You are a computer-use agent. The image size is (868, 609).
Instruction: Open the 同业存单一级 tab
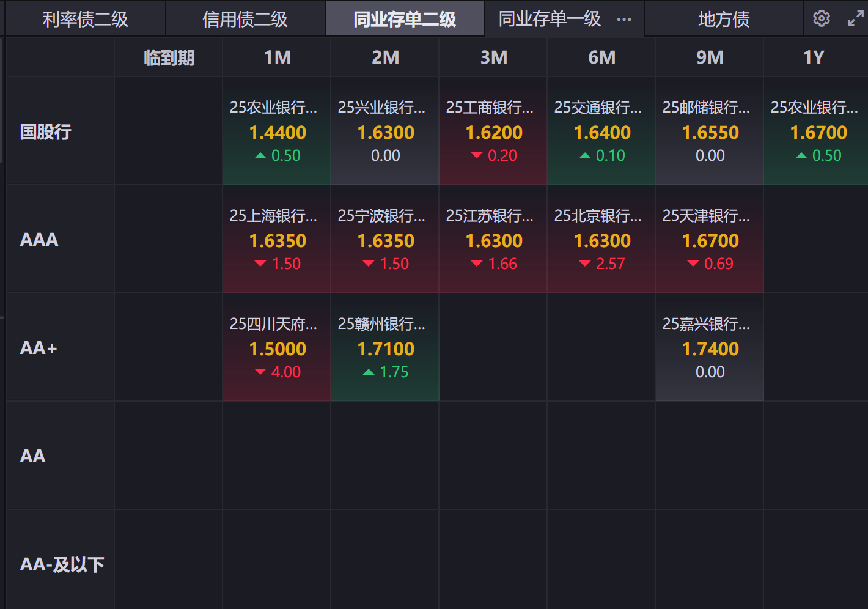(x=550, y=20)
